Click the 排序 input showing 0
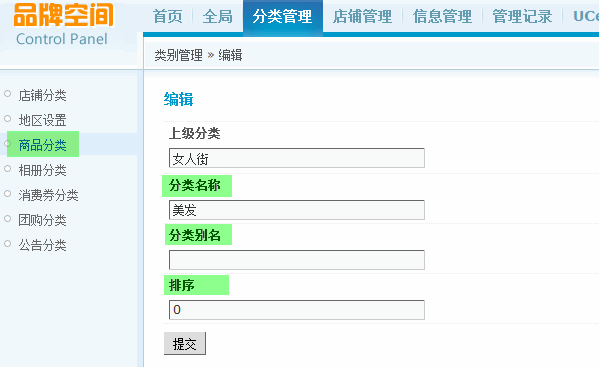600x367 pixels. pos(297,310)
